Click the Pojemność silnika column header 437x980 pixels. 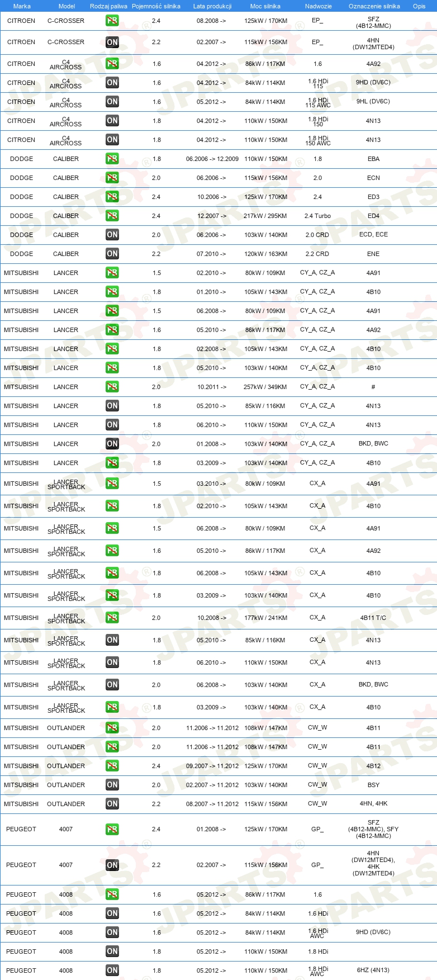point(156,6)
